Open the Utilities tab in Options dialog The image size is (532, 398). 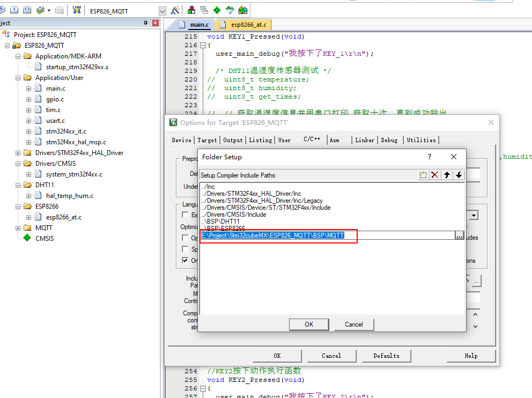click(x=421, y=140)
